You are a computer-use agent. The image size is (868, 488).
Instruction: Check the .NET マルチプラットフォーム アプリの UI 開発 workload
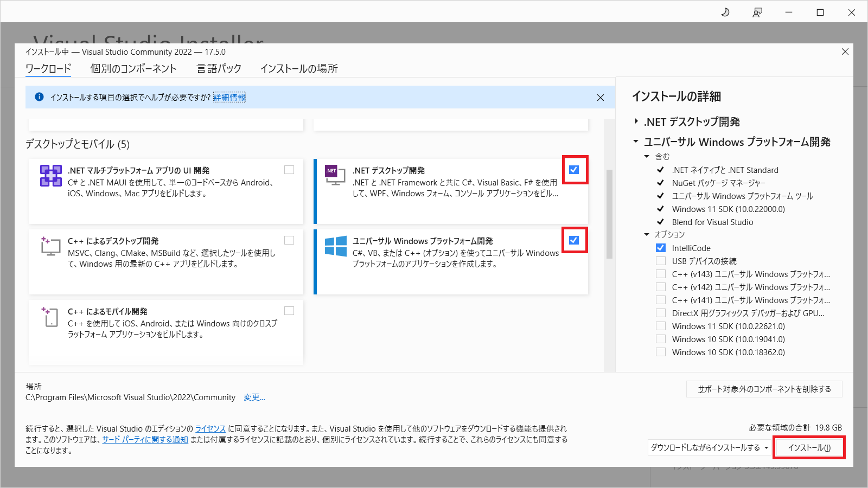(x=289, y=170)
